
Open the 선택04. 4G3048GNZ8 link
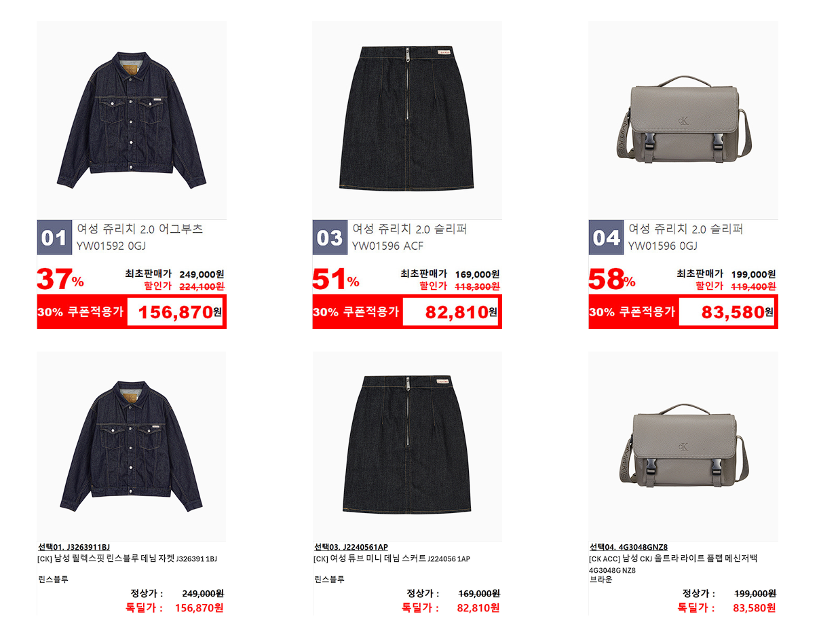(x=629, y=547)
